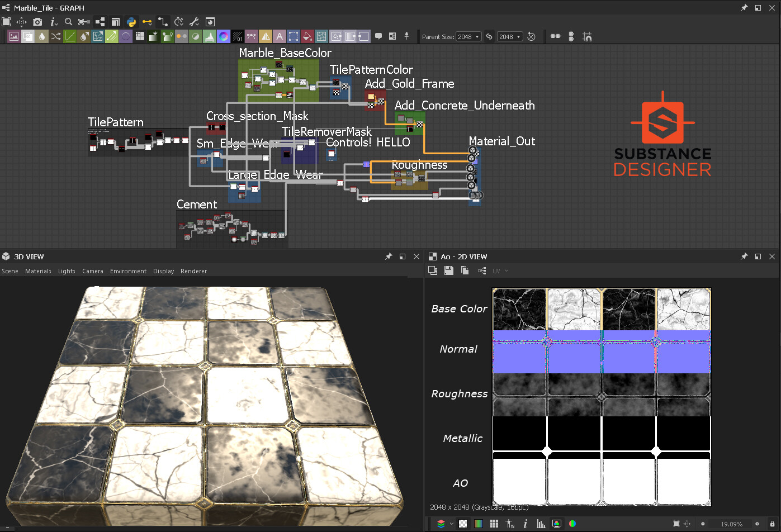Open the Materials menu in 3D view

(x=38, y=271)
